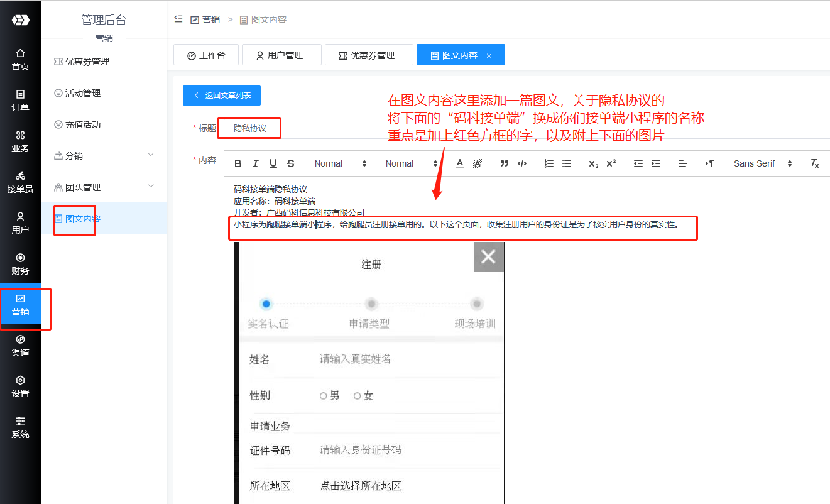The image size is (830, 504).
Task: Open the second Normal heading dropdown
Action: (412, 163)
